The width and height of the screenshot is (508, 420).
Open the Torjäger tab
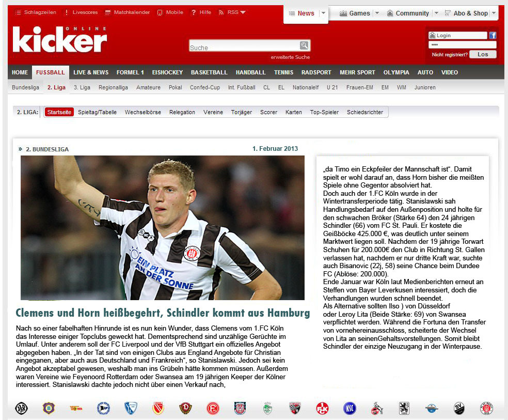tap(242, 112)
